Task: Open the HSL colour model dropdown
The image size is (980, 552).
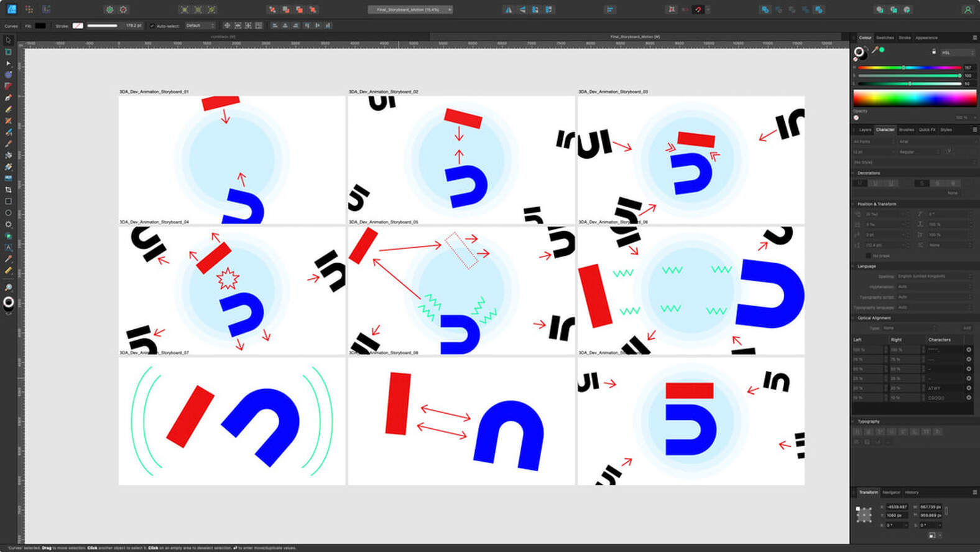Action: [x=957, y=53]
